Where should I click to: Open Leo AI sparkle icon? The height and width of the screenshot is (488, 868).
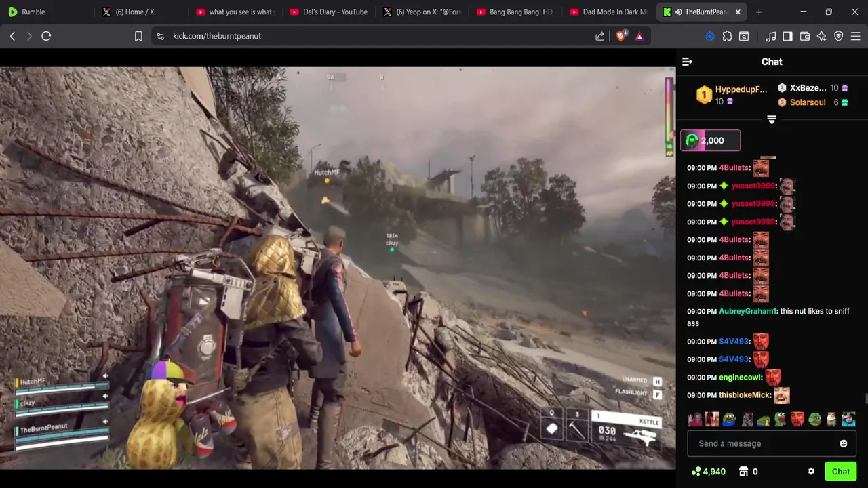[x=822, y=36]
